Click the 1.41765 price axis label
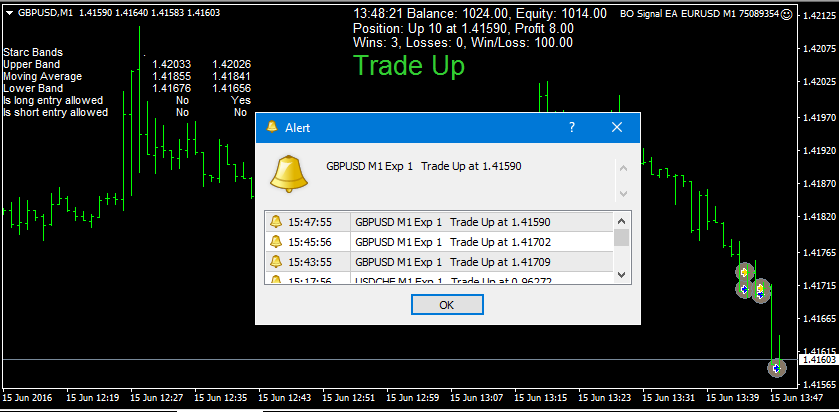This screenshot has height=412, width=839. [x=817, y=251]
